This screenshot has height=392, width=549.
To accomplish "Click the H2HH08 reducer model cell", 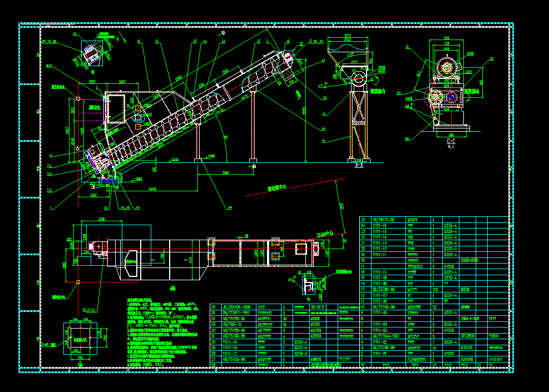I will click(468, 359).
